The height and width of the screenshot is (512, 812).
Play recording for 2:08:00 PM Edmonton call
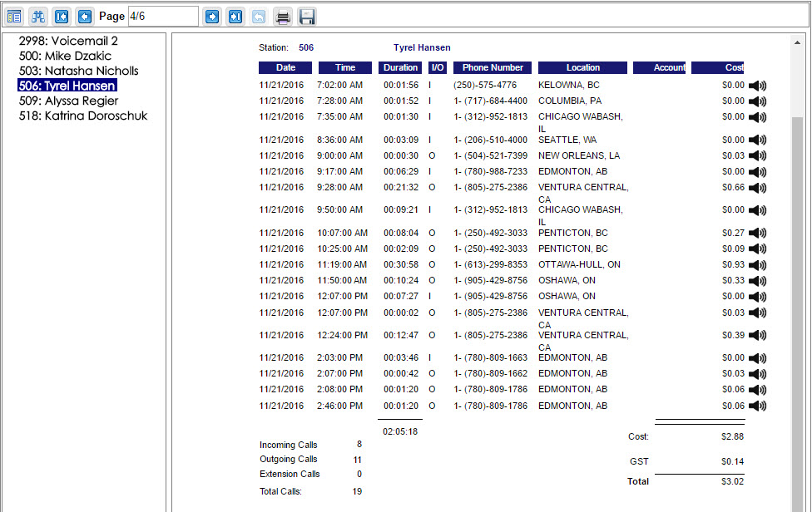[x=757, y=390]
